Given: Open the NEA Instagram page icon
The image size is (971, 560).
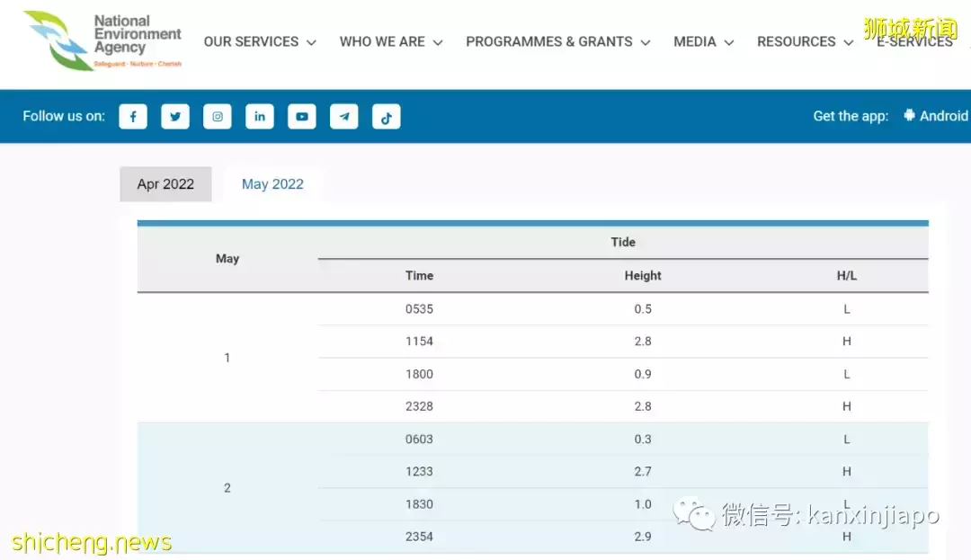Looking at the screenshot, I should tap(218, 117).
